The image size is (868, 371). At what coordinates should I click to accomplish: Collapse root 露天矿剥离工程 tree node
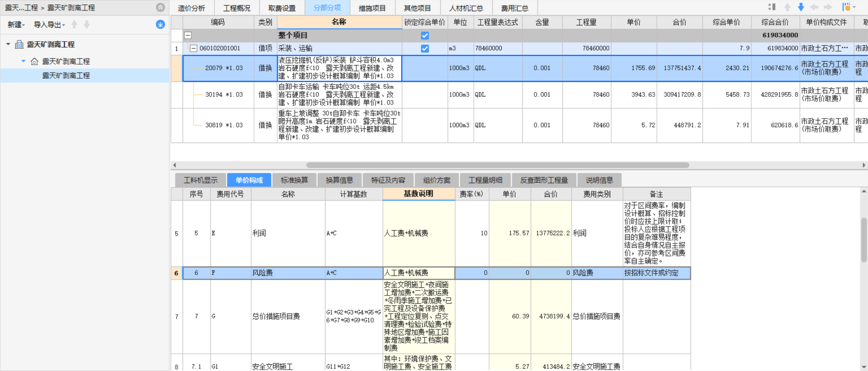pyautogui.click(x=8, y=44)
